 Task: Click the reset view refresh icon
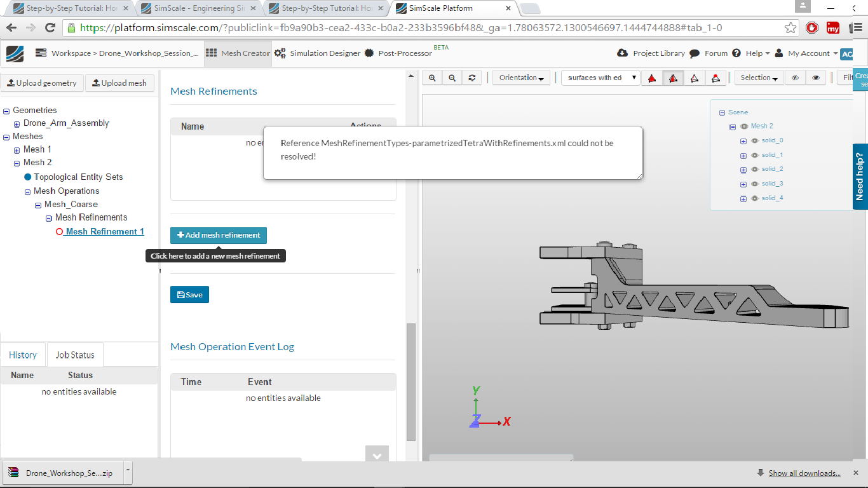(471, 78)
